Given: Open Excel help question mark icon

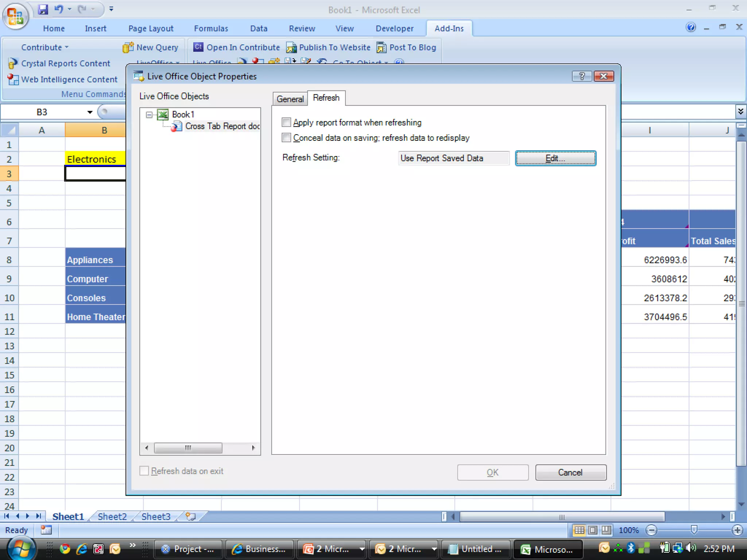Looking at the screenshot, I should (x=691, y=27).
